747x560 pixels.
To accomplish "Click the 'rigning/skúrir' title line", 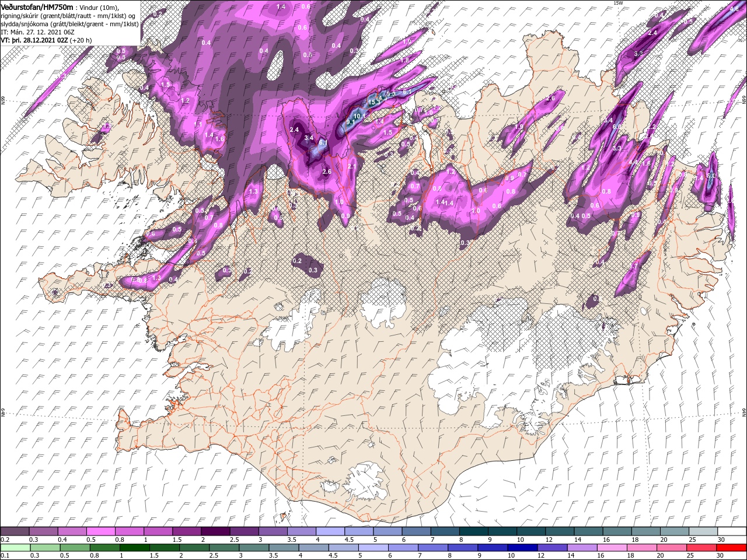I will click(68, 15).
